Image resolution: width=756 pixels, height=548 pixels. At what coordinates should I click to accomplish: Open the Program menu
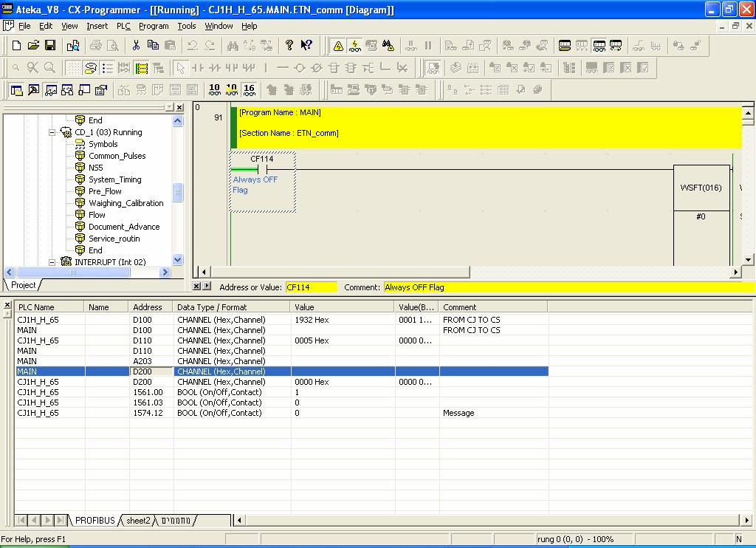[154, 26]
